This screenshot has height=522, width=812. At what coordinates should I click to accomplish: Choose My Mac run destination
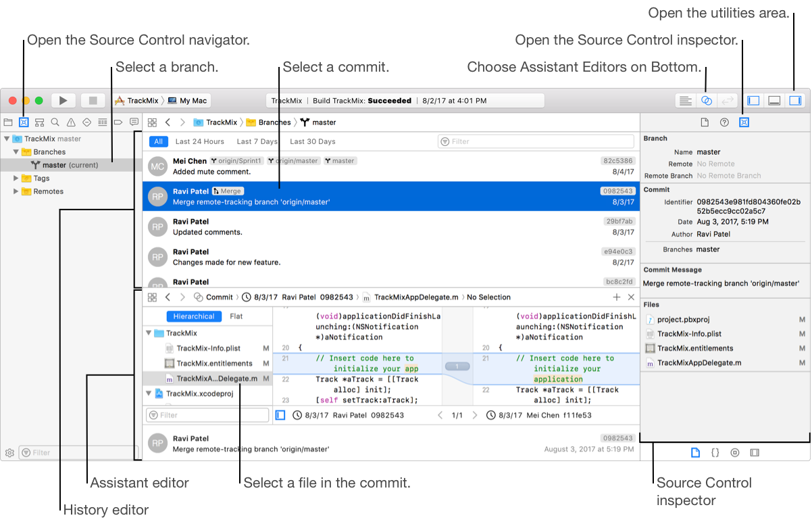coord(187,101)
